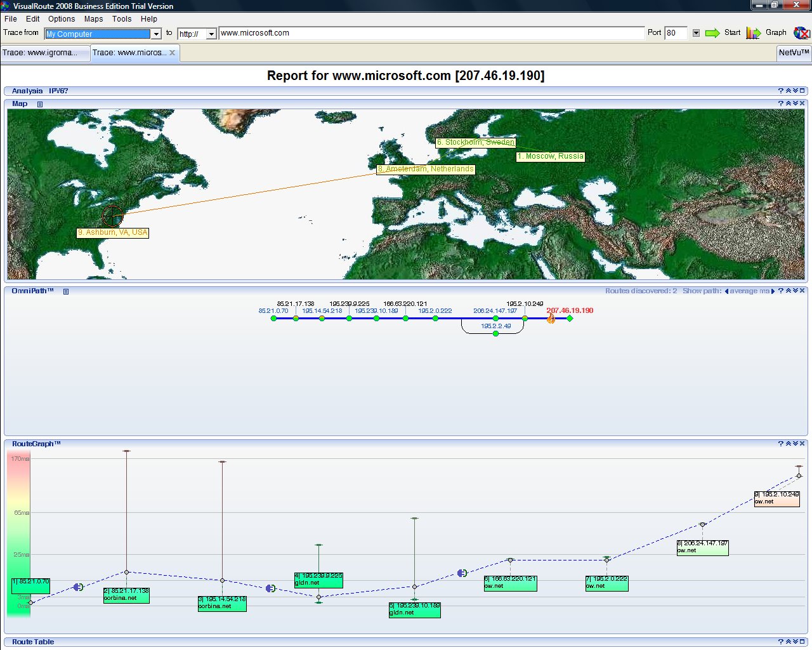Click the Start button label
This screenshot has height=650, width=812.
click(732, 32)
